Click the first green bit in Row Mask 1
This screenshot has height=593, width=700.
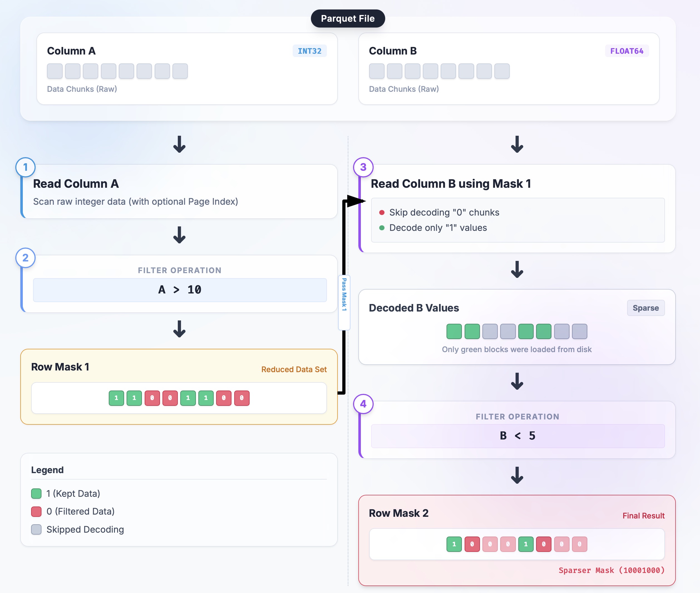pos(116,398)
